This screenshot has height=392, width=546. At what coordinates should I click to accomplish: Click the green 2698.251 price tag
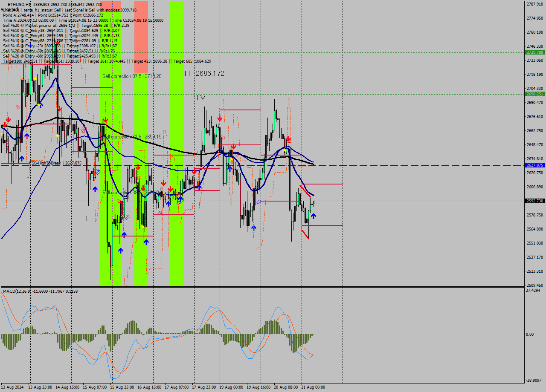pos(535,94)
